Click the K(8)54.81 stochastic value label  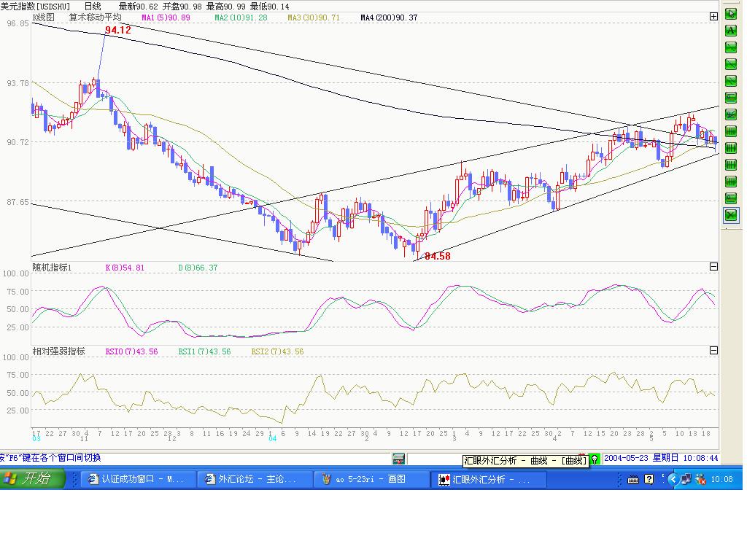click(125, 268)
